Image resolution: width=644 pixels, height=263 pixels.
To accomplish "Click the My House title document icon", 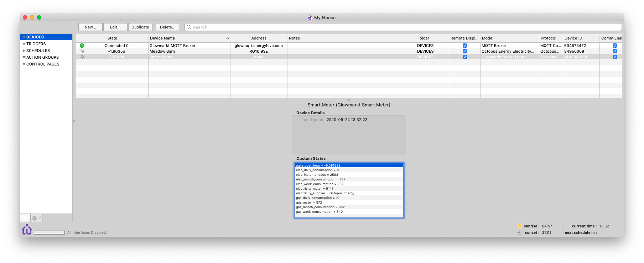I will (310, 17).
